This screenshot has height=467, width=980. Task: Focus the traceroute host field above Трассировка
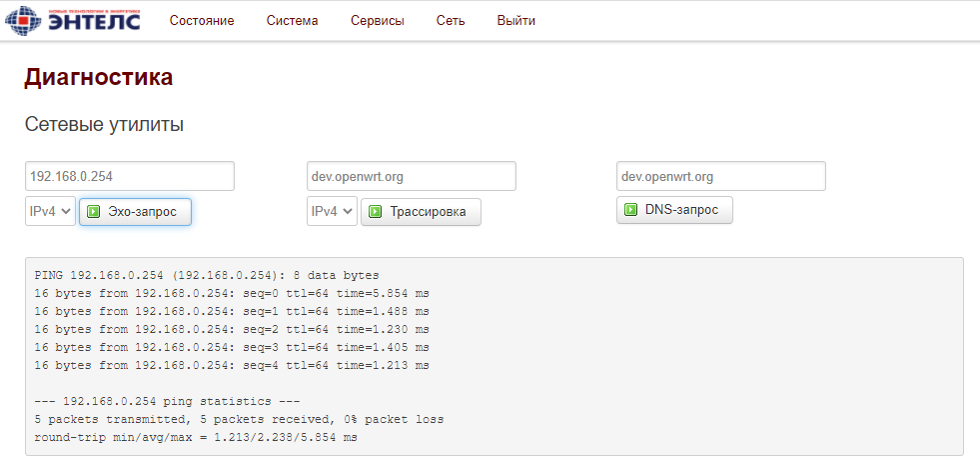pyautogui.click(x=412, y=176)
